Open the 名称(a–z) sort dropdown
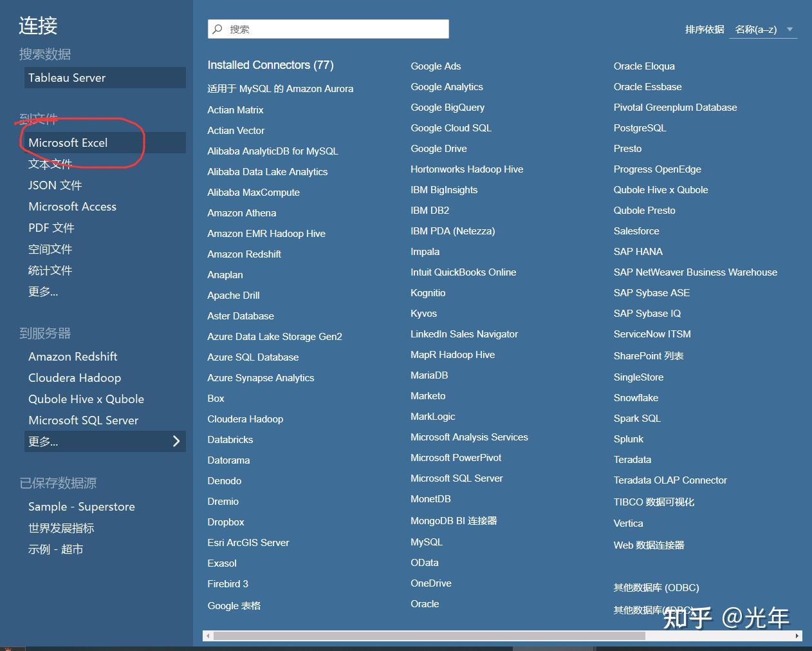Image resolution: width=812 pixels, height=651 pixels. [x=763, y=30]
